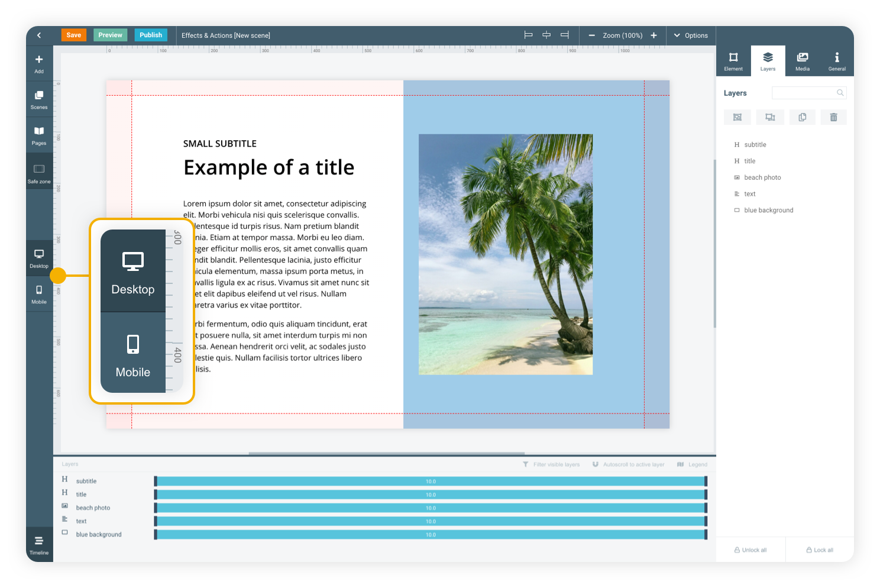880x588 pixels.
Task: Open the Scenes panel in left sidebar
Action: click(39, 99)
